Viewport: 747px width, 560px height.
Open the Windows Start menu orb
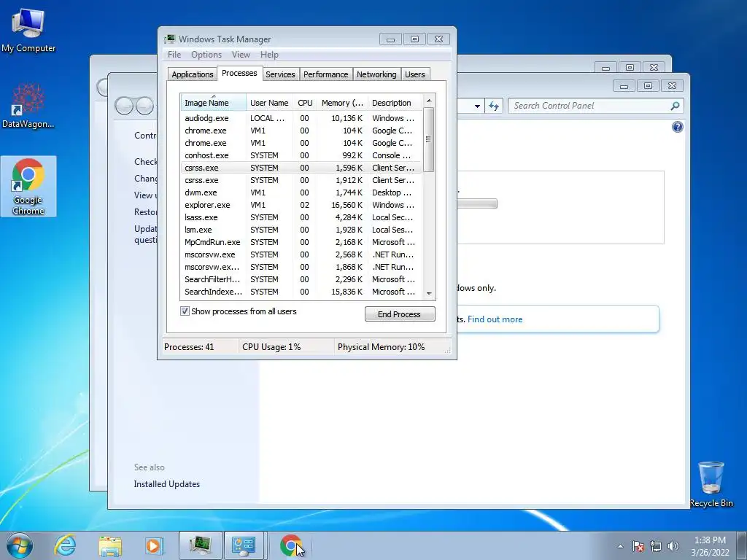click(20, 545)
